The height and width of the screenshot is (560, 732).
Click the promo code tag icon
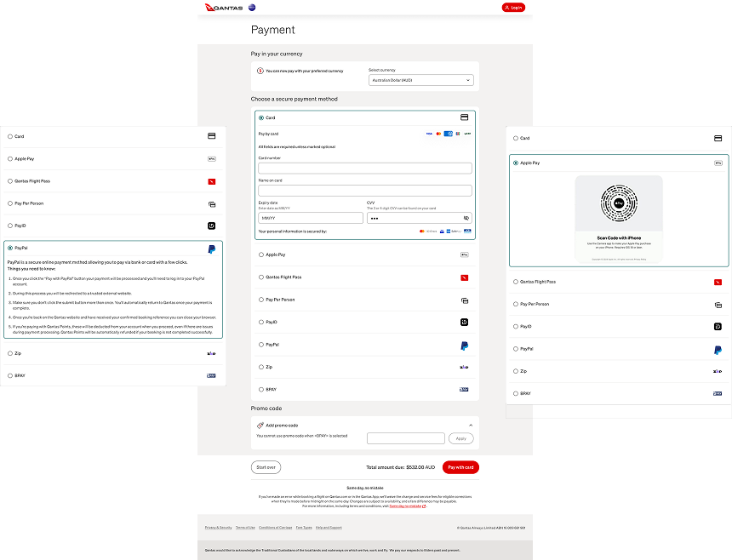click(x=260, y=426)
